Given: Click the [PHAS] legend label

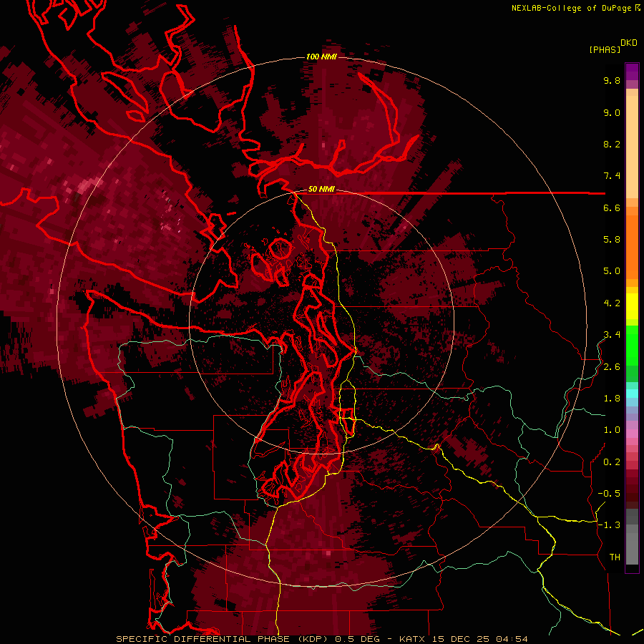Looking at the screenshot, I should pyautogui.click(x=605, y=49).
